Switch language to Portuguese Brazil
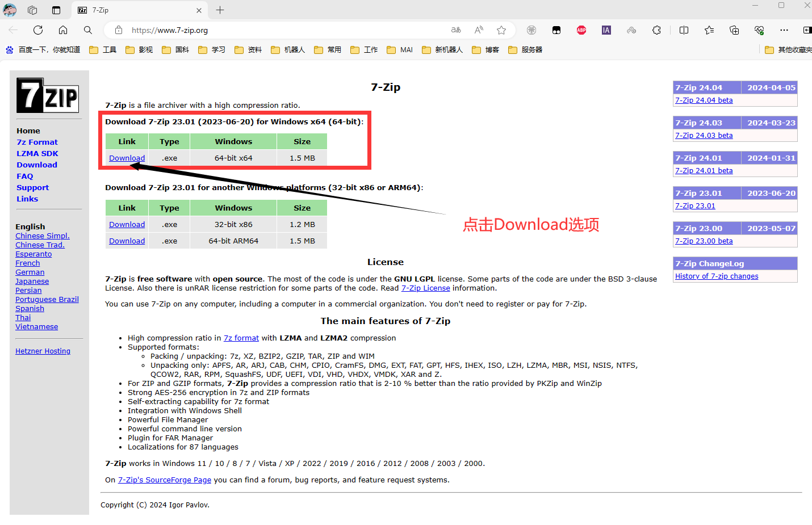 click(47, 300)
